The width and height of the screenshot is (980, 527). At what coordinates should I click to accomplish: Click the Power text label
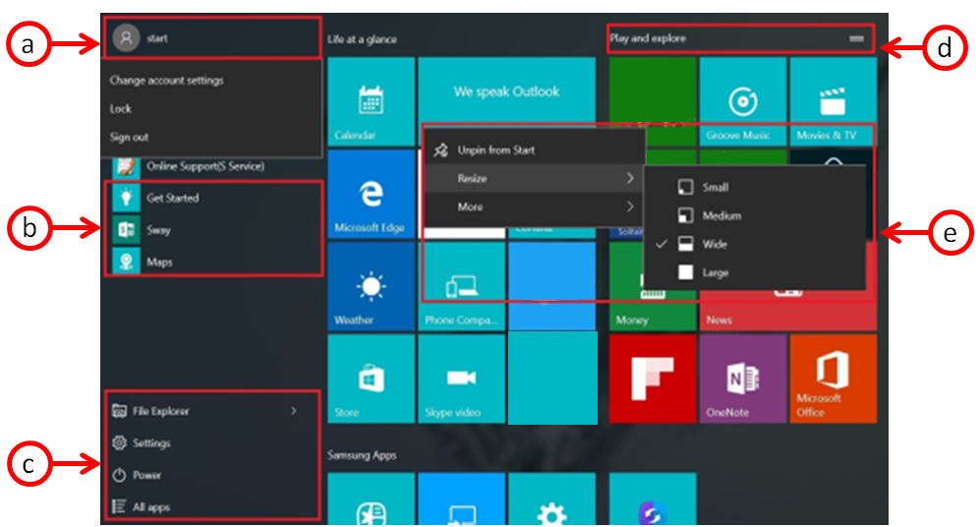point(146,475)
